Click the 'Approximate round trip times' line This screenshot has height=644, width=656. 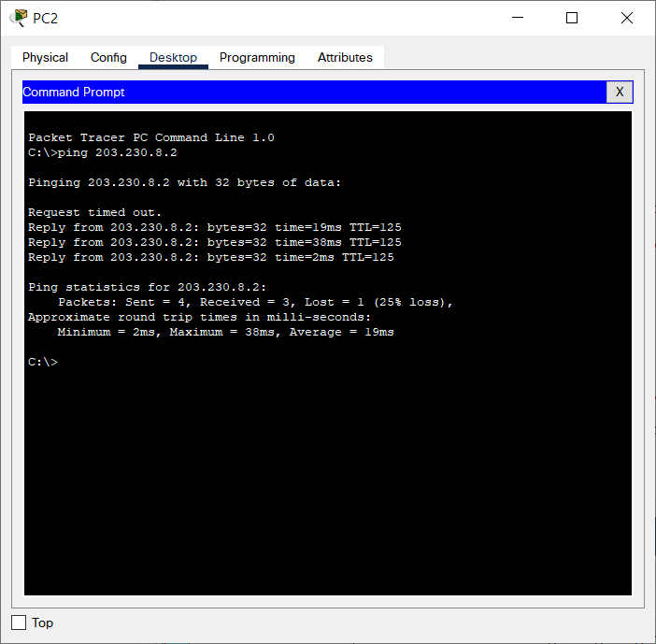[200, 317]
